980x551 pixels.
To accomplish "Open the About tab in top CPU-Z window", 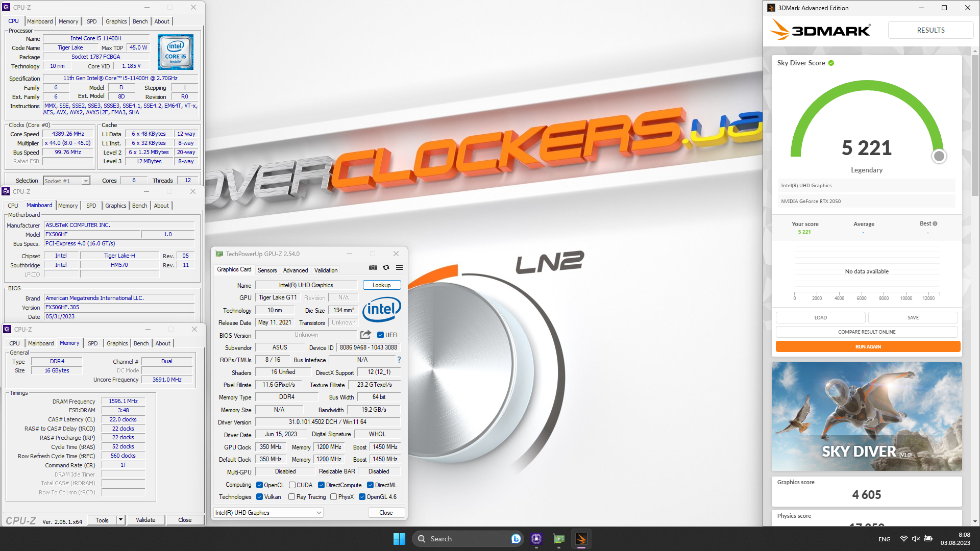I will 162,21.
